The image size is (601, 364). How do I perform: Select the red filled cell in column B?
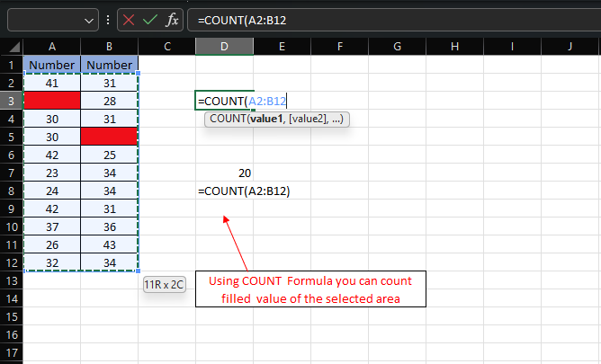pos(109,137)
